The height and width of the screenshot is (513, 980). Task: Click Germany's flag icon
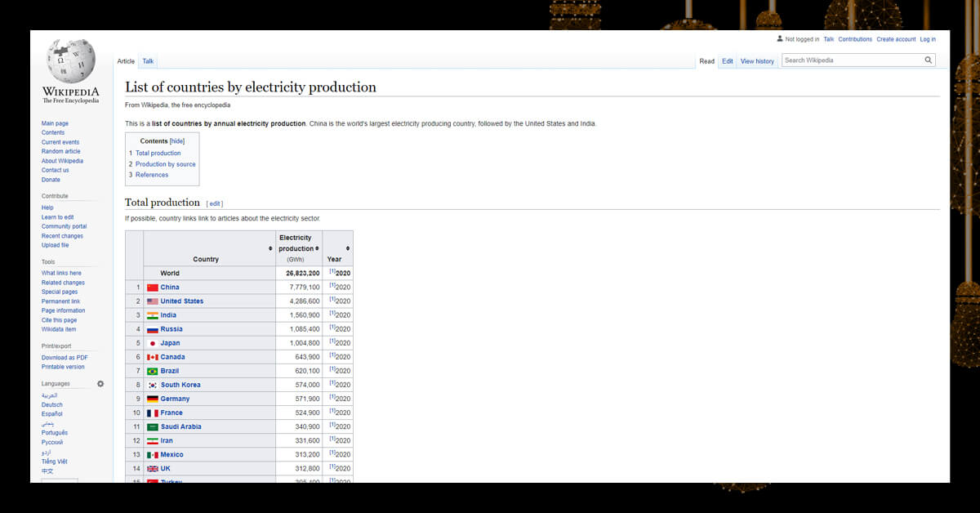coord(153,399)
